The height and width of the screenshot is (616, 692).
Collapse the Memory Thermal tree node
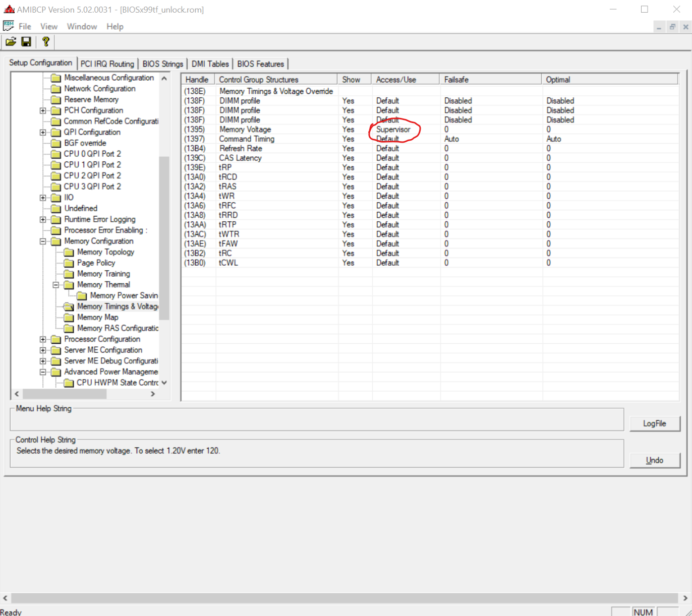56,285
